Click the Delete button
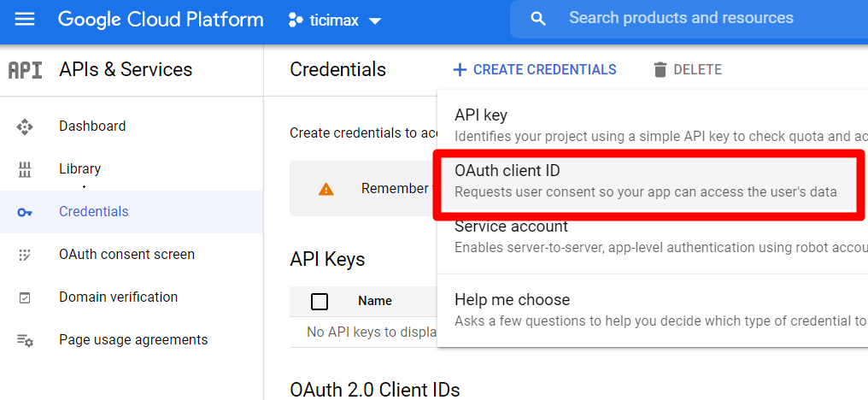The width and height of the screenshot is (868, 400). (688, 70)
